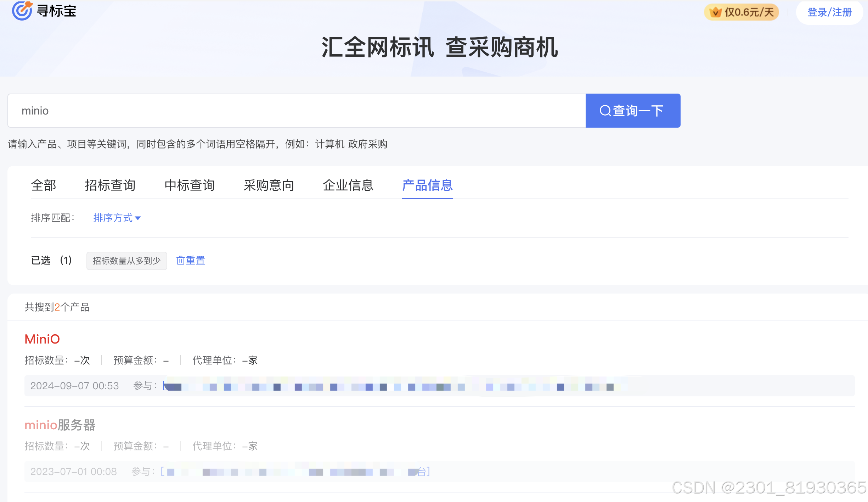The image size is (868, 502).
Task: Switch to the 采购意向 tab
Action: 269,185
